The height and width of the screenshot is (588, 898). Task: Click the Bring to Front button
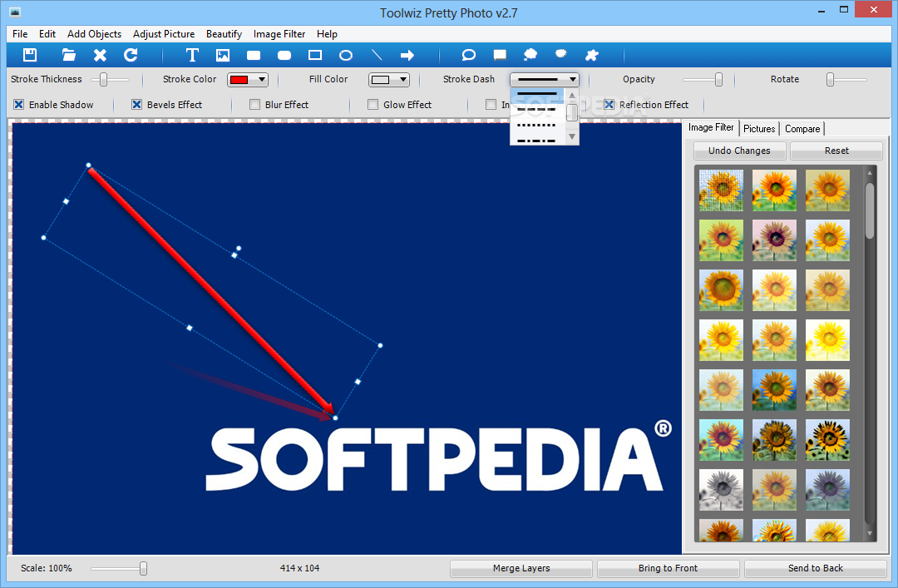pos(668,569)
